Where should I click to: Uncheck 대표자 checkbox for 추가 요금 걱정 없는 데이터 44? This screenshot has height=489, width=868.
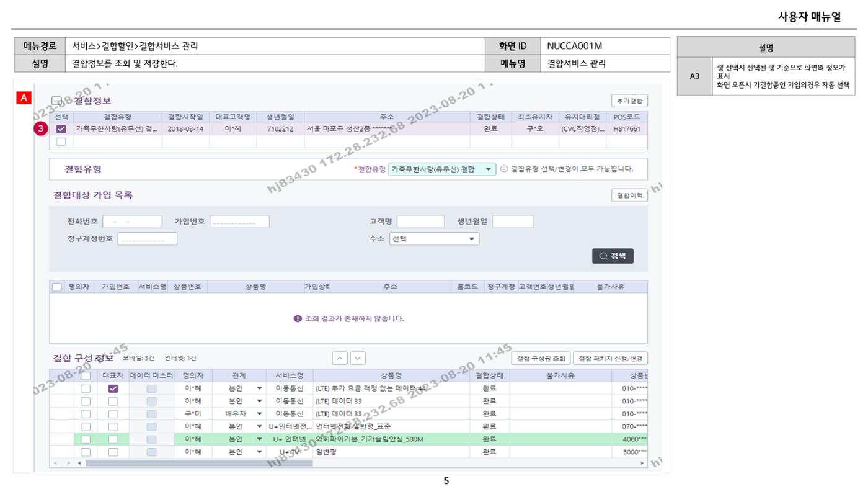tap(113, 388)
